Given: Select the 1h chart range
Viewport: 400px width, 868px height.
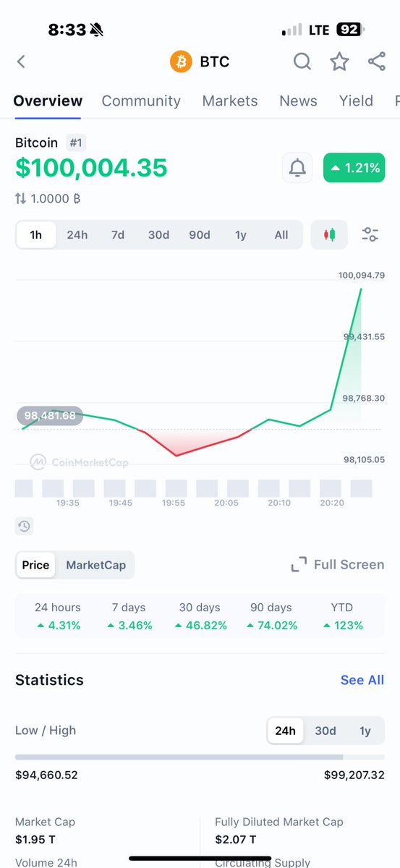Looking at the screenshot, I should [36, 235].
